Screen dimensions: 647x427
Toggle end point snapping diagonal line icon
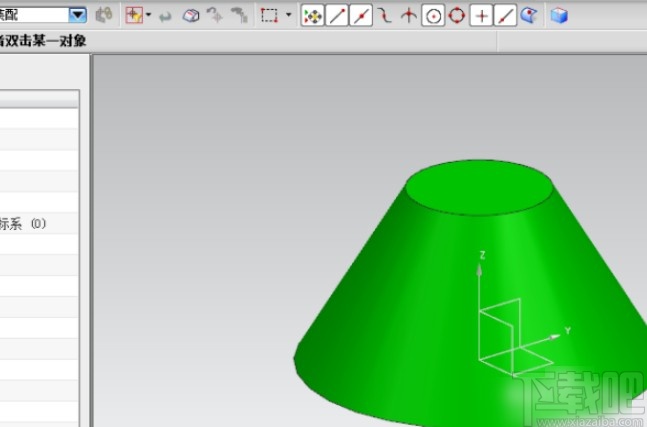[338, 16]
